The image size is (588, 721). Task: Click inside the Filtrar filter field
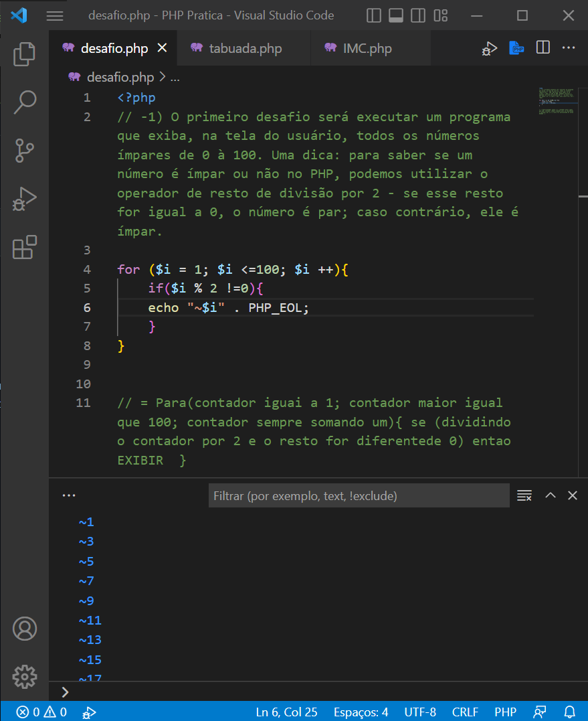click(359, 495)
